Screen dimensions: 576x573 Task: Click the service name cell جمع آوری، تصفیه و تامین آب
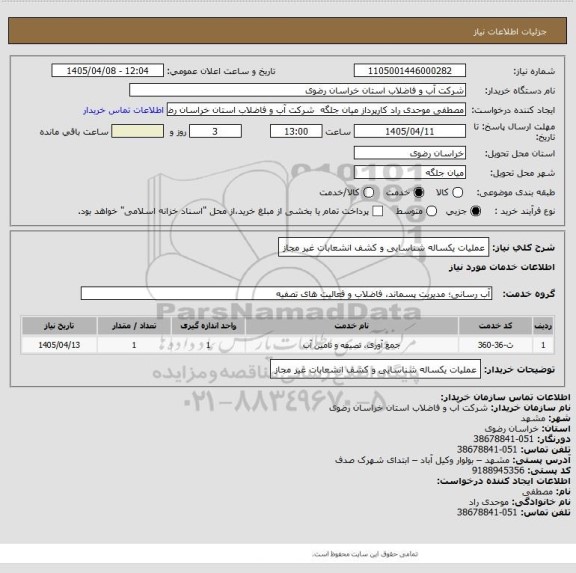pos(351,345)
